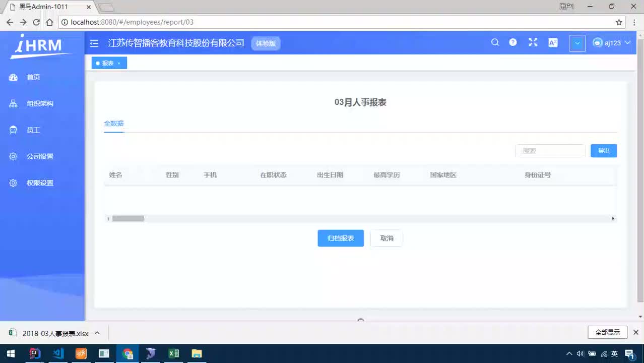Close the download bar
The image size is (644, 363).
coord(636,332)
